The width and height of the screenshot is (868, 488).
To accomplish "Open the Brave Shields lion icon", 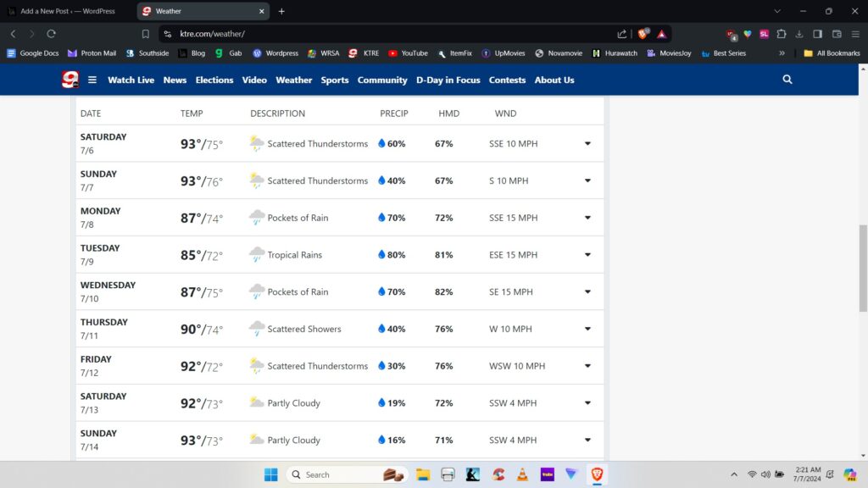I will pyautogui.click(x=643, y=34).
